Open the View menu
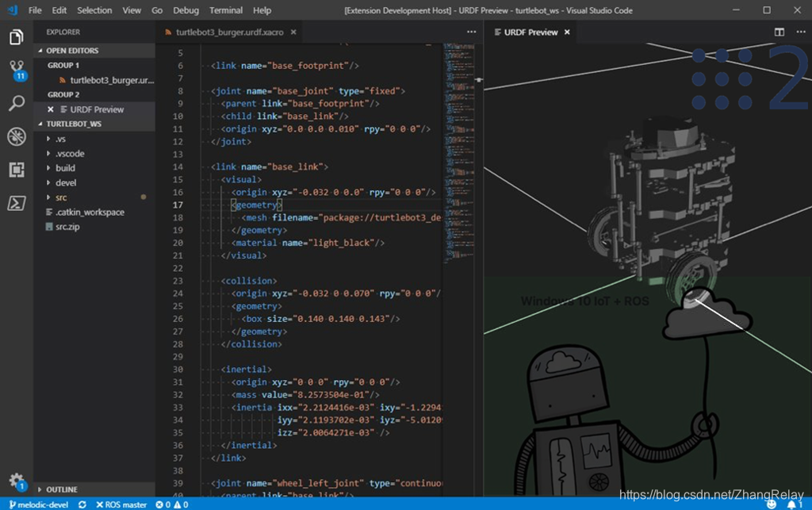Screen dimensions: 812x510 point(132,10)
